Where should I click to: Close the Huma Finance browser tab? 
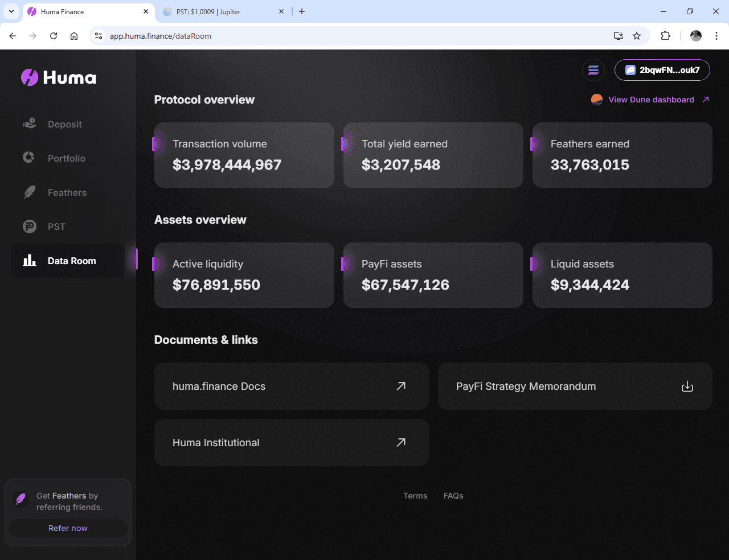(x=146, y=11)
